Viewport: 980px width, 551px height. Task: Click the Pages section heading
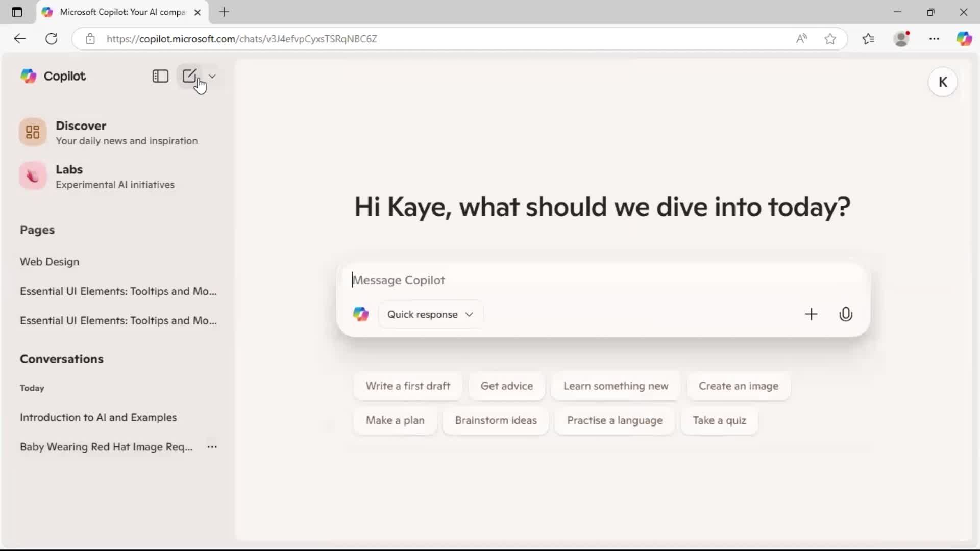click(x=37, y=230)
